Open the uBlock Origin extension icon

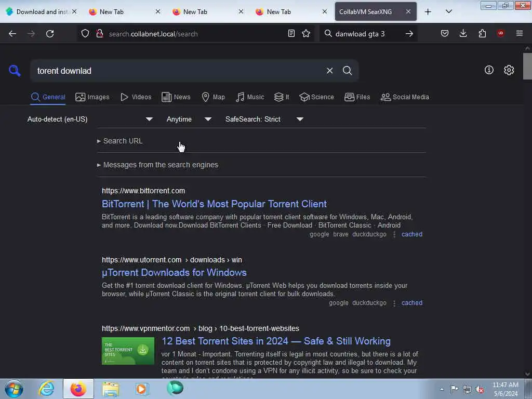coord(500,33)
